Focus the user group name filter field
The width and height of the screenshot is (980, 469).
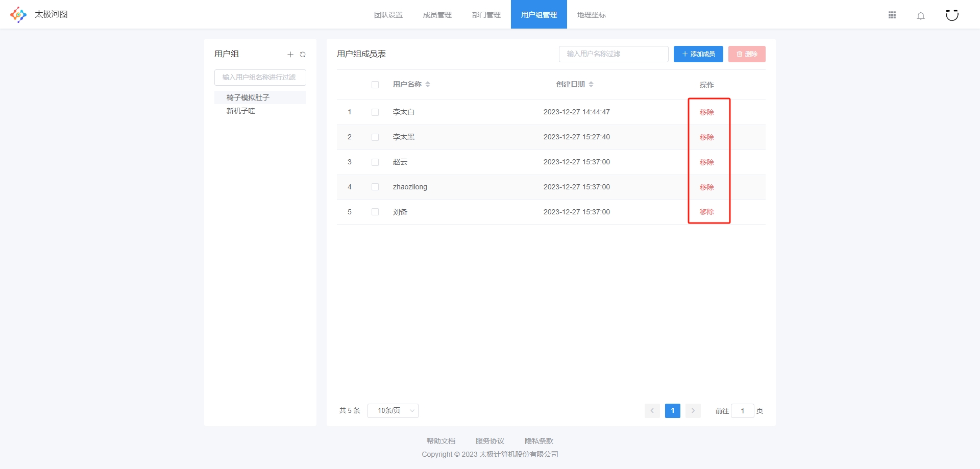260,78
